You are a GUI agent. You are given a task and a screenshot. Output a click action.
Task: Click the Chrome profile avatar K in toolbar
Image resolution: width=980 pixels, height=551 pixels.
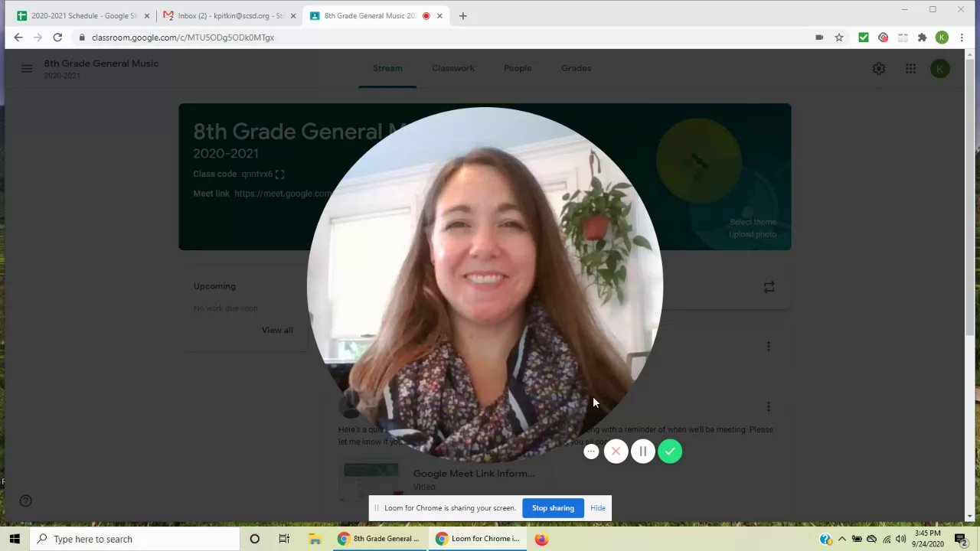click(x=942, y=37)
